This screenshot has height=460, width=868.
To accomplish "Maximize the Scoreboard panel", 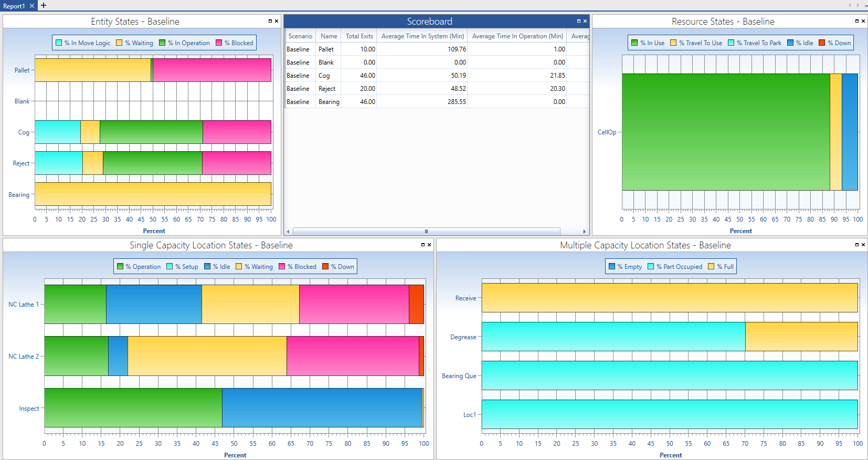I will 579,22.
